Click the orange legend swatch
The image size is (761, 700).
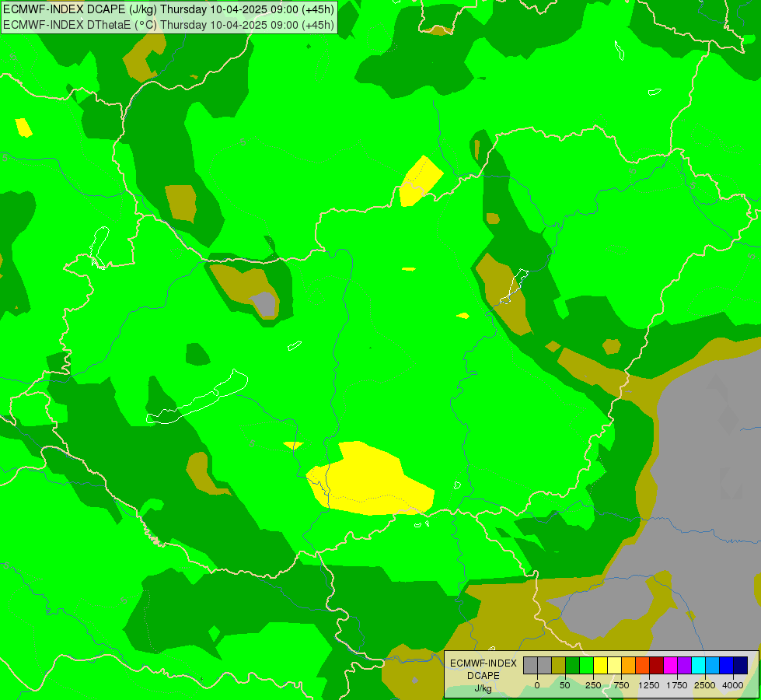click(628, 665)
